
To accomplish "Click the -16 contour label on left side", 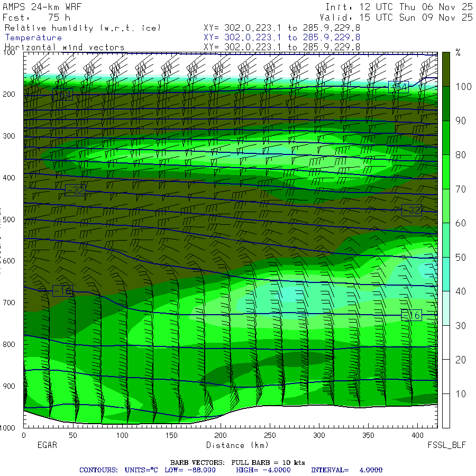I will click(x=62, y=291).
